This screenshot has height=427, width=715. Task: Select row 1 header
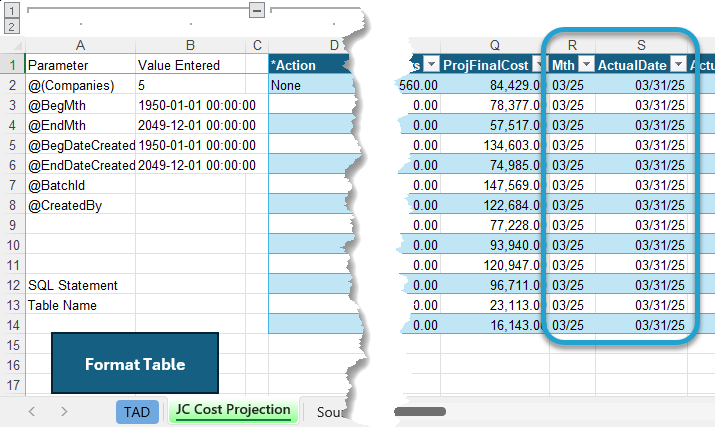(13, 65)
